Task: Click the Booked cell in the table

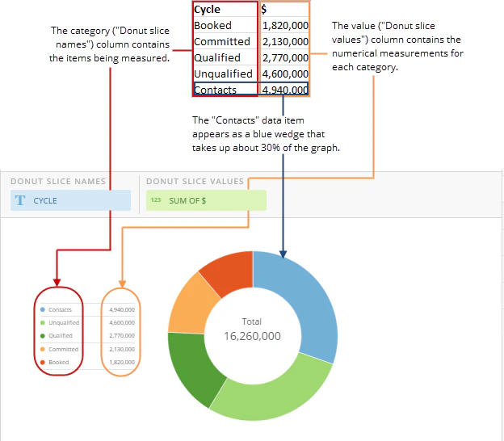Action: click(x=225, y=25)
